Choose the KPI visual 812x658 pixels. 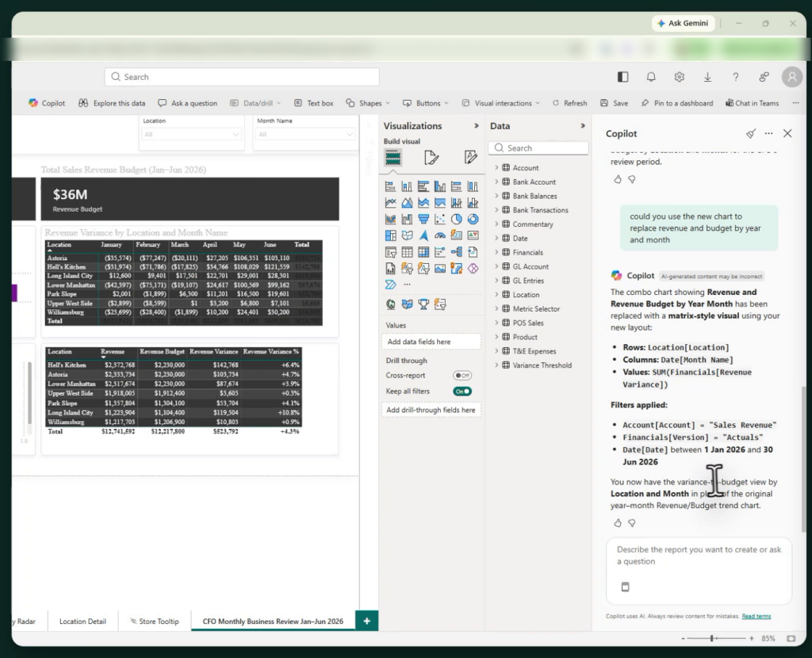point(473,235)
